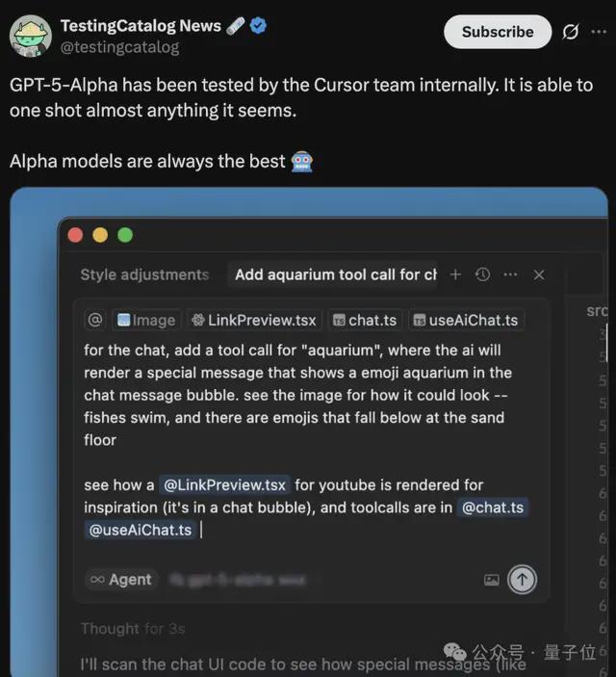Click the Subscribe button
The height and width of the screenshot is (677, 616).
[498, 32]
